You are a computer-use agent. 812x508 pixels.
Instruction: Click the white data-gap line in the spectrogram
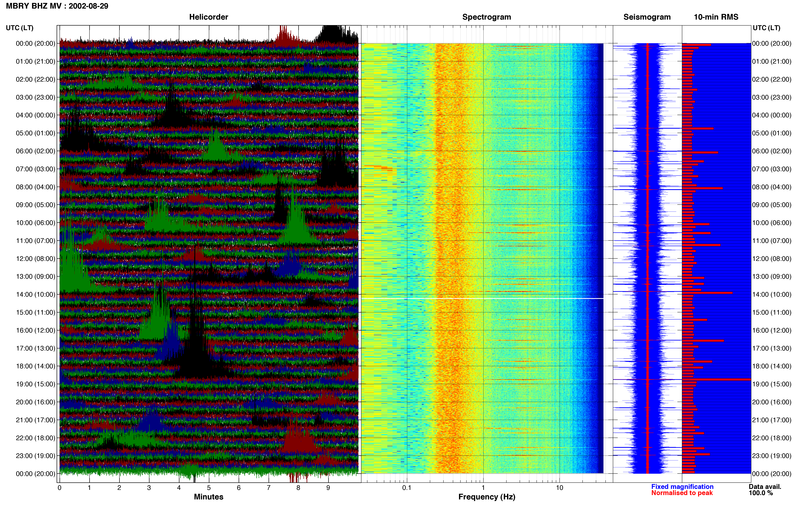(482, 298)
